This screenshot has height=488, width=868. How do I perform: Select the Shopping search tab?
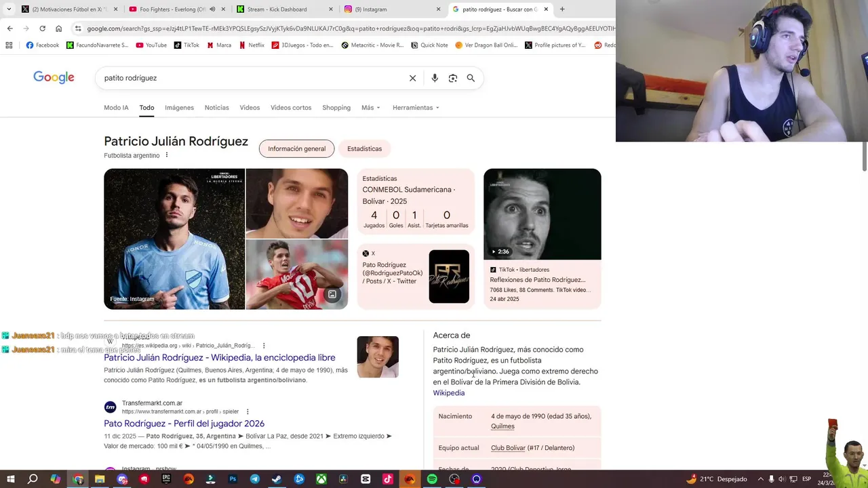point(336,108)
